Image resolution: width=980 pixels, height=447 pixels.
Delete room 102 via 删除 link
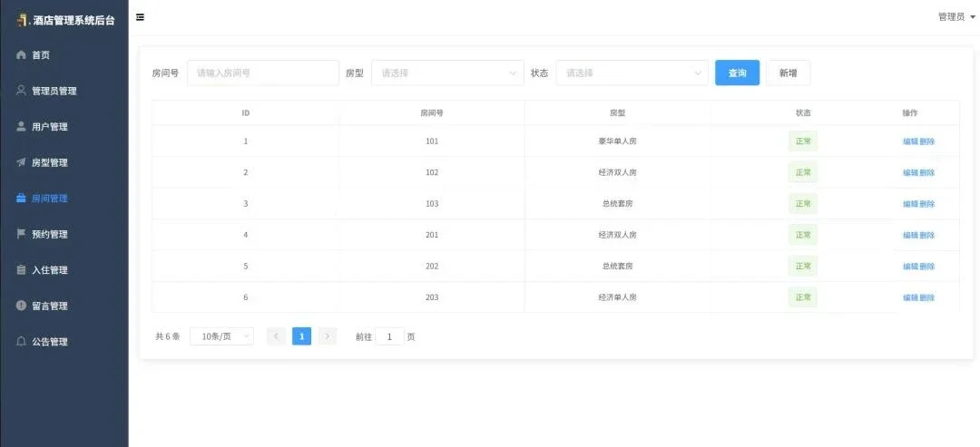tap(927, 173)
